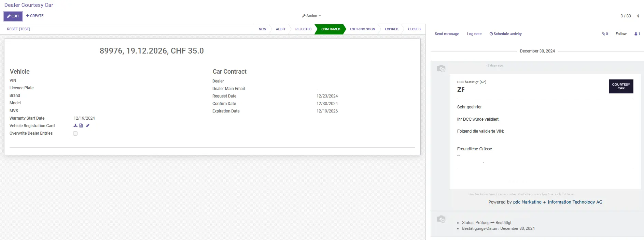Screen dimensions: 644x240
Task: Select the Closed status stage
Action: [x=414, y=29]
